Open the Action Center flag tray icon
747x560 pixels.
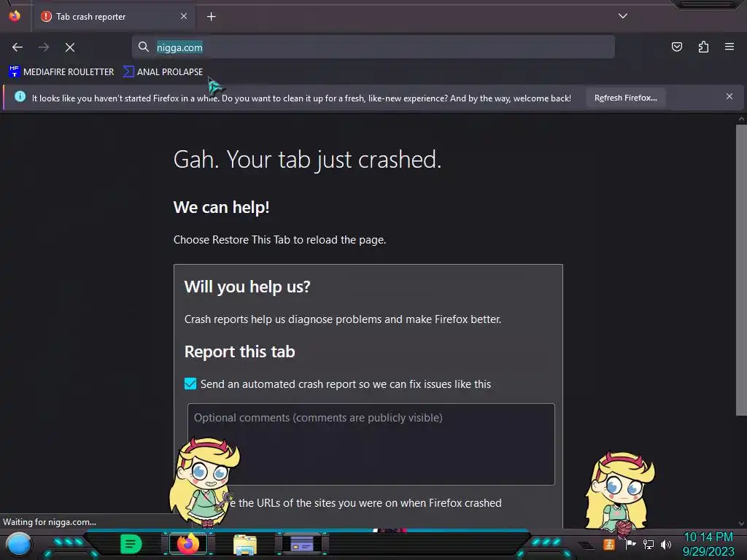630,544
